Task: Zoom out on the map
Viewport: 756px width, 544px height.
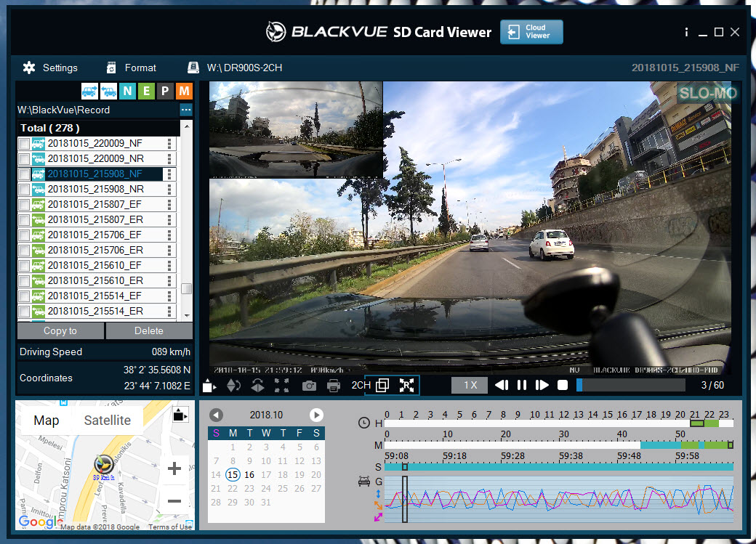Action: (x=174, y=501)
